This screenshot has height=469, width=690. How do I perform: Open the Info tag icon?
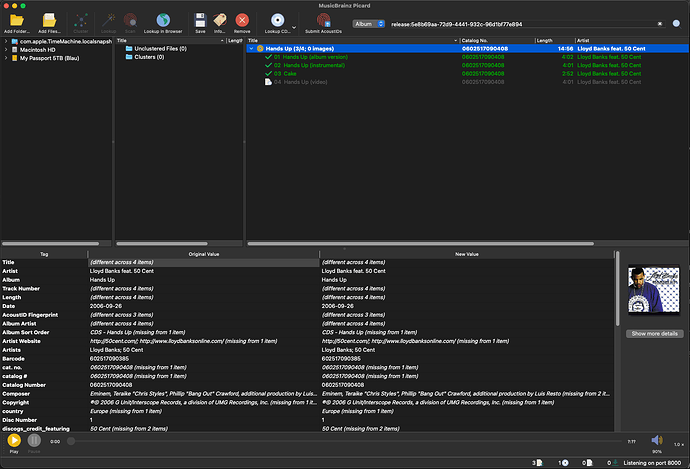pyautogui.click(x=220, y=20)
